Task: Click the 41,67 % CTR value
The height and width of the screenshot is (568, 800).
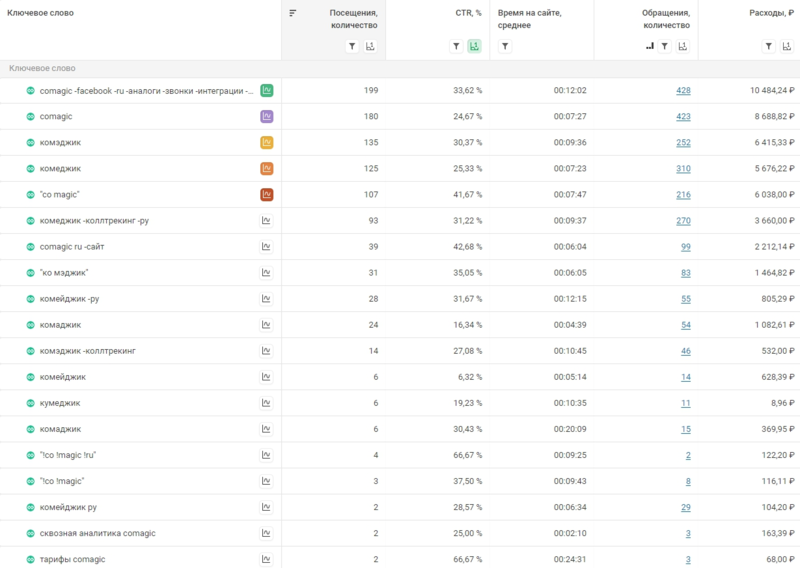Action: point(467,194)
